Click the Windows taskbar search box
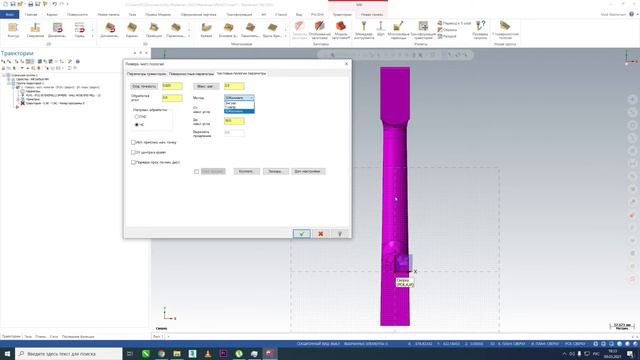 tap(69, 353)
